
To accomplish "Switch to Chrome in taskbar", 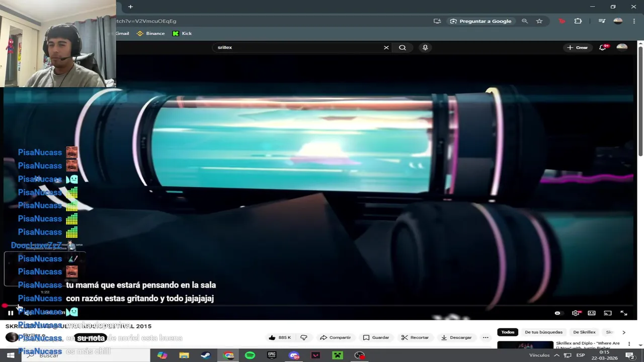I will click(229, 355).
